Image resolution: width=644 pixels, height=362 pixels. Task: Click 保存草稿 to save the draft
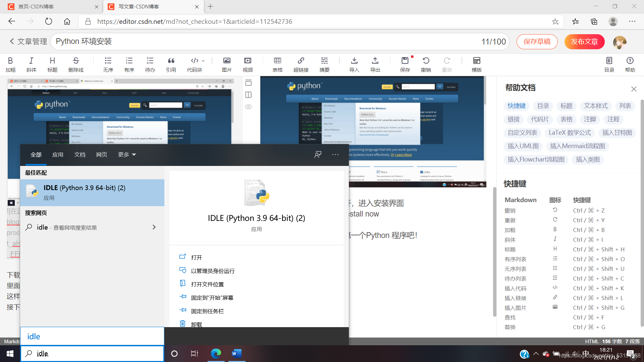coord(537,42)
